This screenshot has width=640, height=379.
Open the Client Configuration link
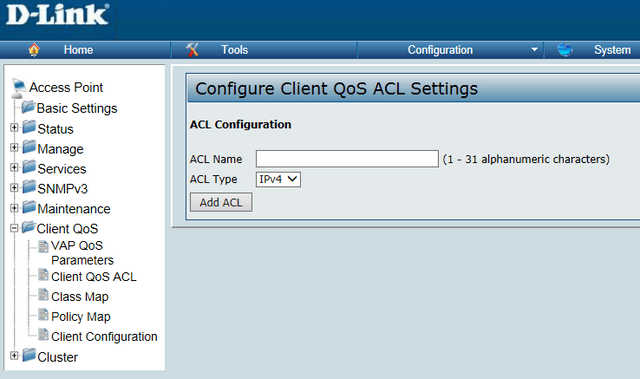104,337
